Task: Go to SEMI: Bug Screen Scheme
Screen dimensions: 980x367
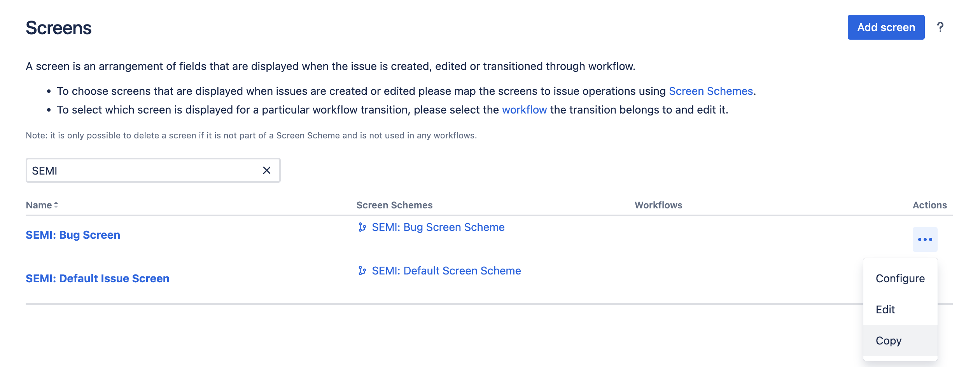Action: (438, 227)
